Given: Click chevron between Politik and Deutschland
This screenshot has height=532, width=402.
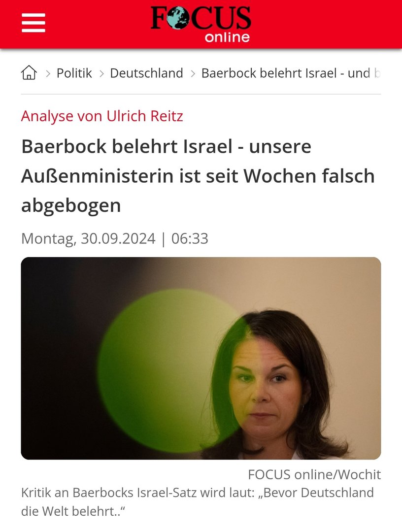Looking at the screenshot, I should (101, 73).
